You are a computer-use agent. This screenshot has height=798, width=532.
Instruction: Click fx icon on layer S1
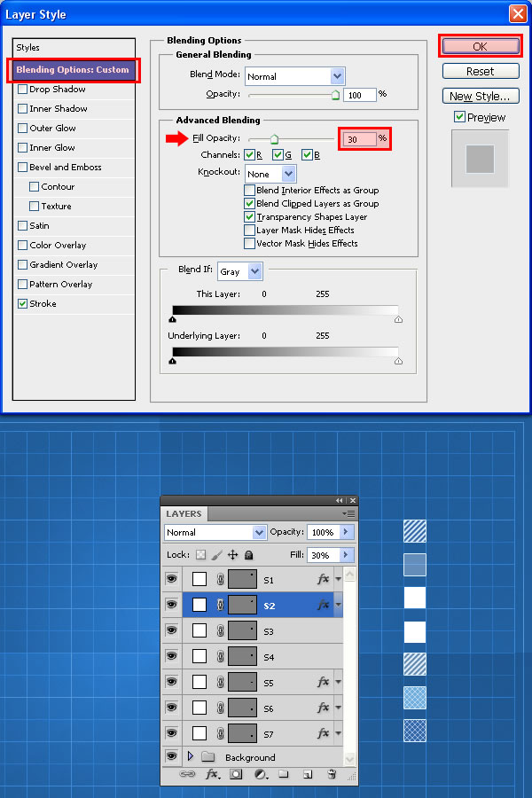323,579
